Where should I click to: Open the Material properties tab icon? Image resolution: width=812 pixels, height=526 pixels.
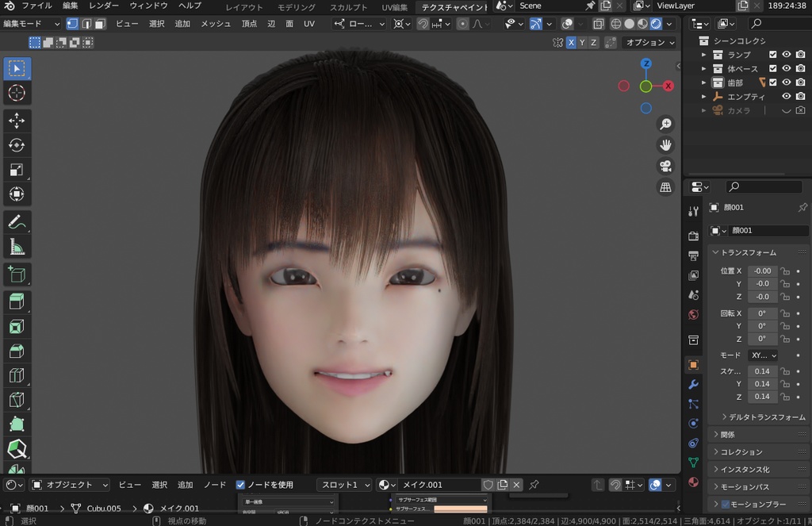point(693,482)
